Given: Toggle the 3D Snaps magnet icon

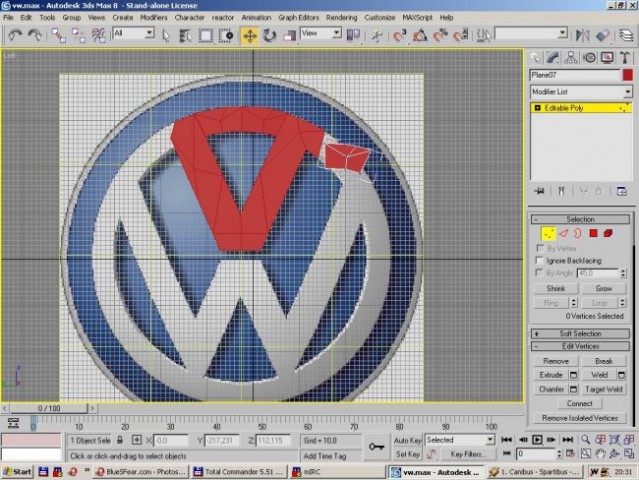Looking at the screenshot, I should 400,35.
